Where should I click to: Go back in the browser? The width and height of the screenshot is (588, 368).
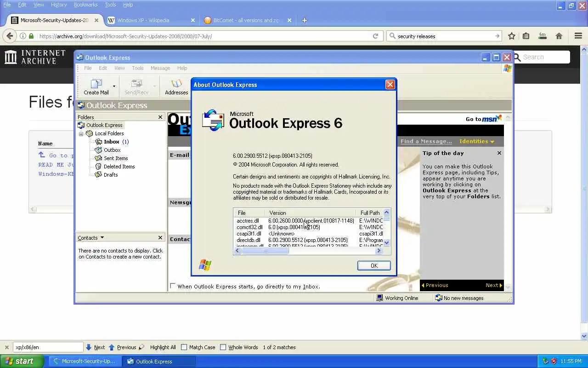pyautogui.click(x=10, y=36)
